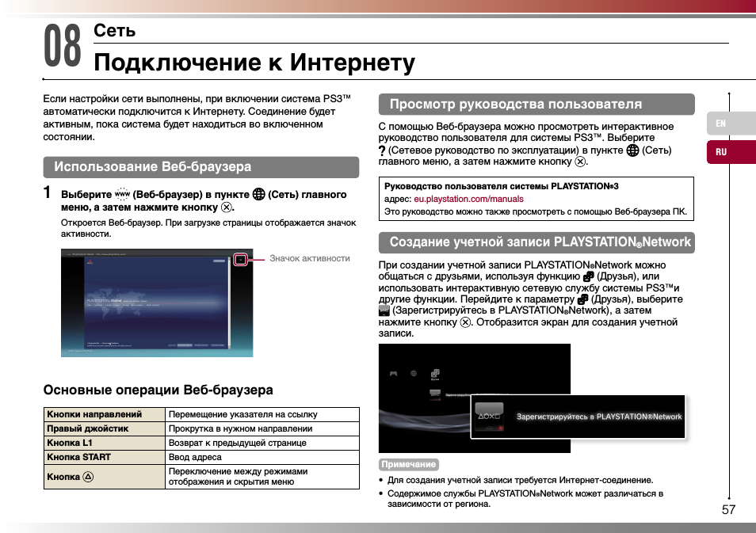Click the activity icon in the browser screenshot

click(x=240, y=259)
